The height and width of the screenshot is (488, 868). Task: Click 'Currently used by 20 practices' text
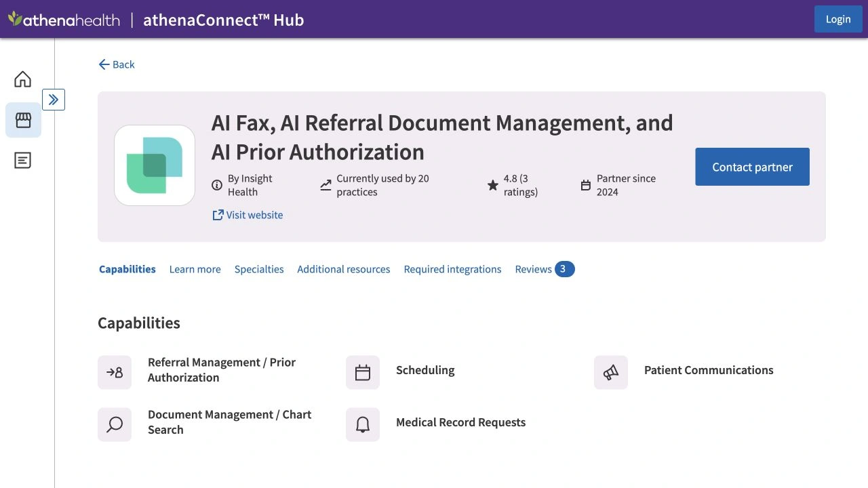pos(383,185)
